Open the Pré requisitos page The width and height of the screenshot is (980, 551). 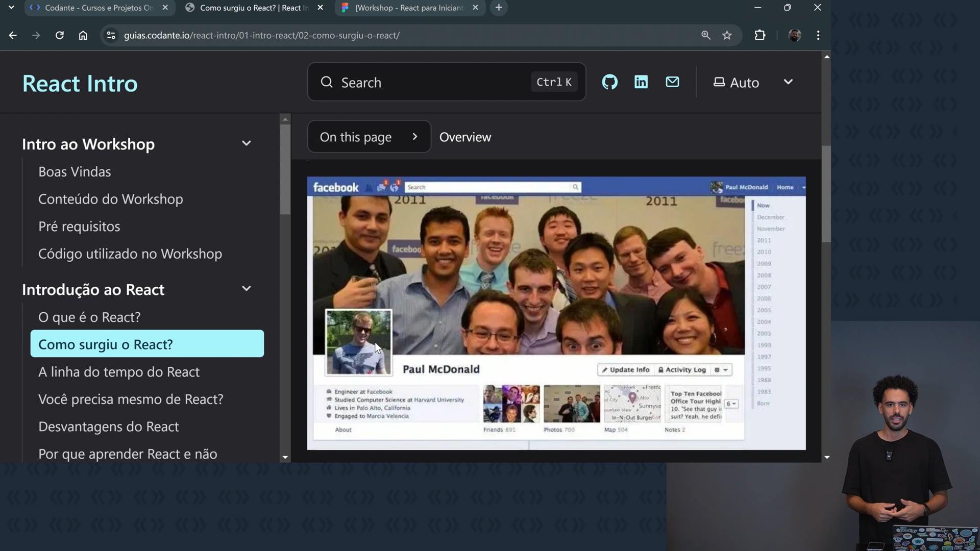pos(79,227)
